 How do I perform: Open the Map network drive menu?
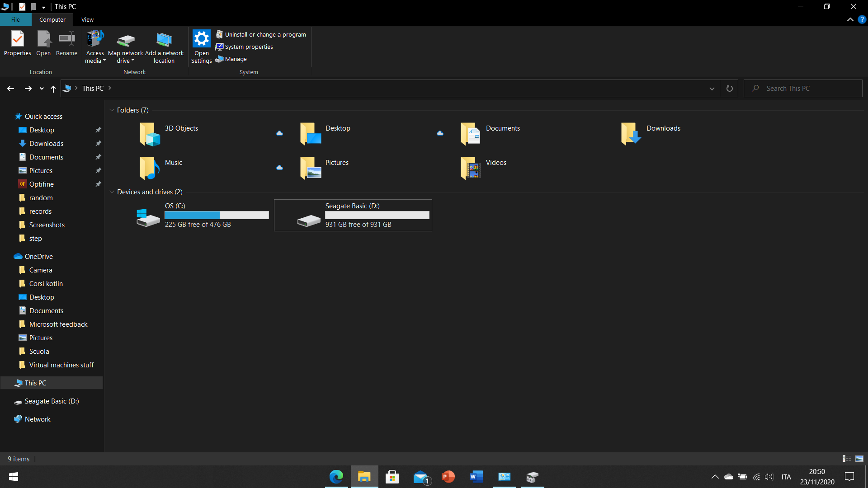[x=126, y=47]
